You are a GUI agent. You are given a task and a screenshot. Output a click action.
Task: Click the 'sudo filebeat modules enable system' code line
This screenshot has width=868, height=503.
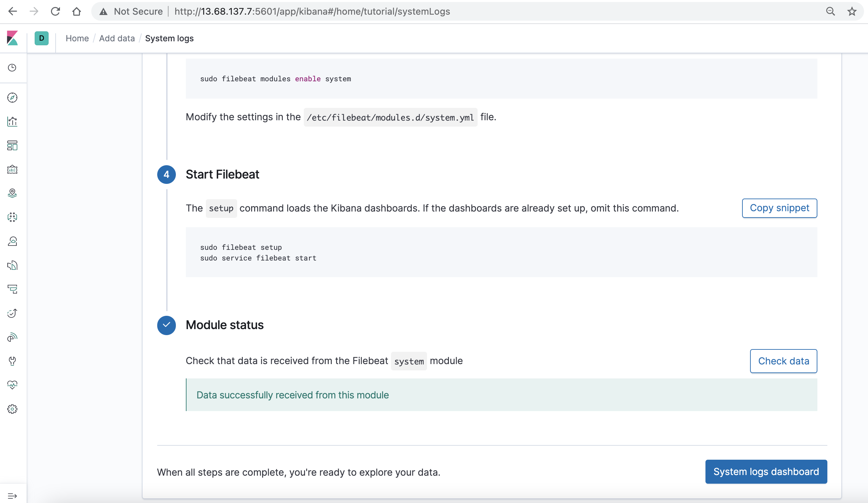[275, 79]
